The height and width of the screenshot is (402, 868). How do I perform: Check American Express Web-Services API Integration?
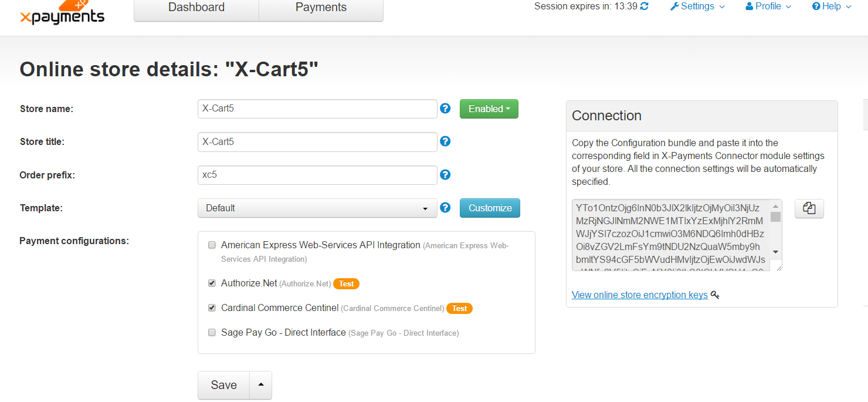(x=212, y=245)
